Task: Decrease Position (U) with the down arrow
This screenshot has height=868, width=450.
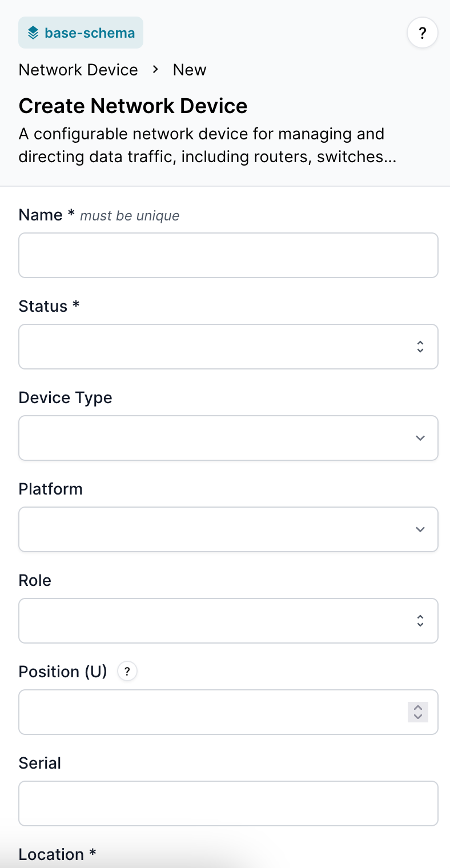Action: point(418,717)
